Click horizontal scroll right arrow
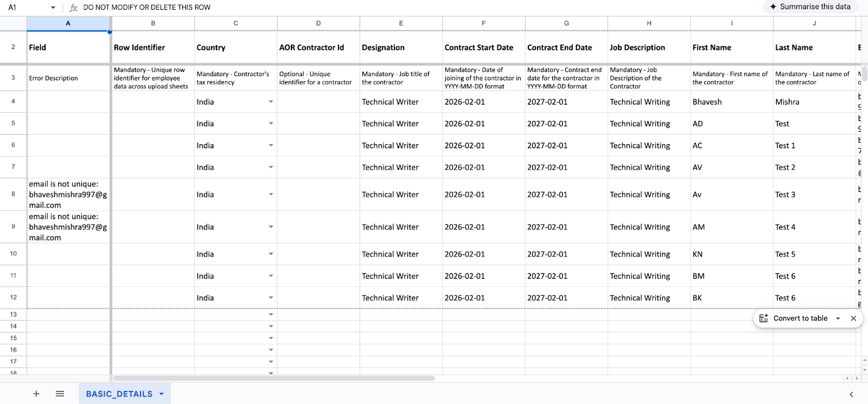This screenshot has width=868, height=404. pyautogui.click(x=857, y=378)
